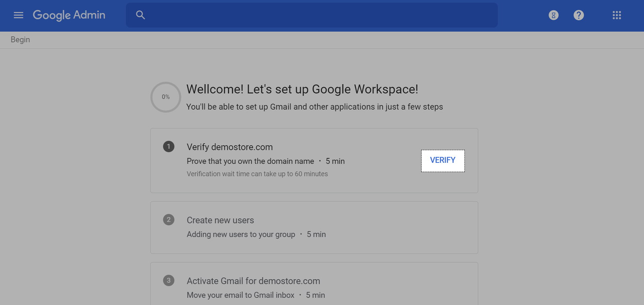Click the search magnifier icon
Screen dimensions: 644x305
pyautogui.click(x=140, y=15)
